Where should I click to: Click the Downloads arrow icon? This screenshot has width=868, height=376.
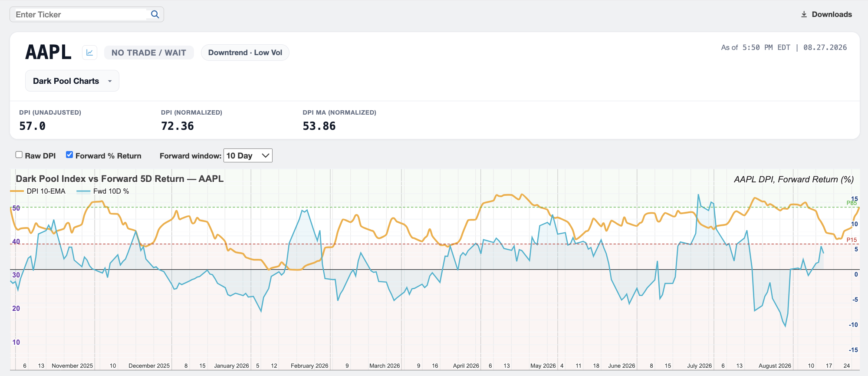tap(804, 14)
